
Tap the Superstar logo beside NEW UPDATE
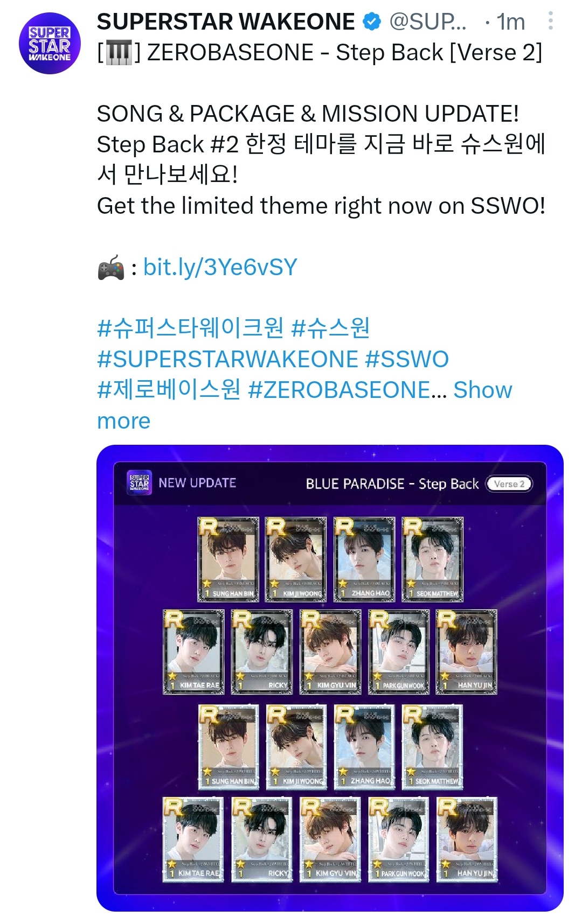[x=139, y=482]
